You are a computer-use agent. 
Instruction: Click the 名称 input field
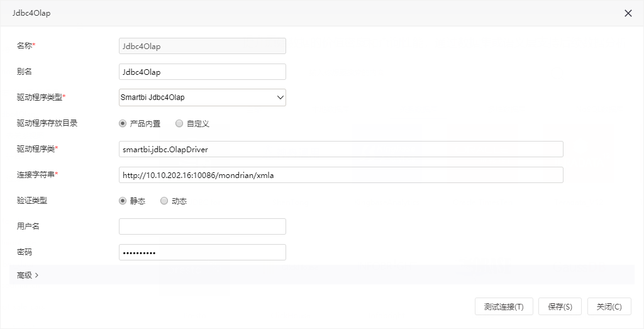(203, 46)
